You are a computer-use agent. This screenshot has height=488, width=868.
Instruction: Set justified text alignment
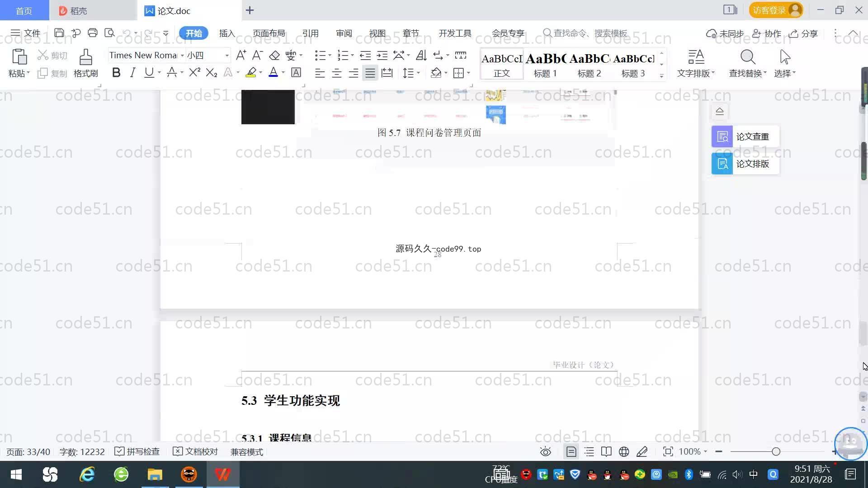coord(370,73)
